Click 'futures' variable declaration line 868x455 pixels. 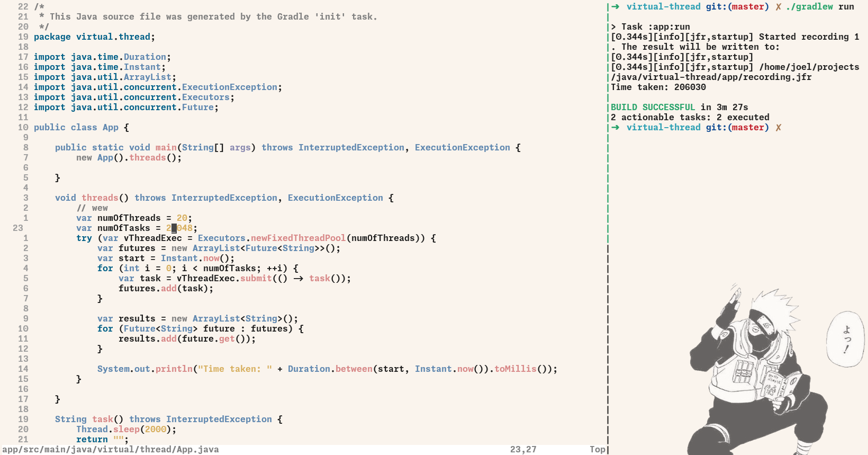tap(219, 248)
